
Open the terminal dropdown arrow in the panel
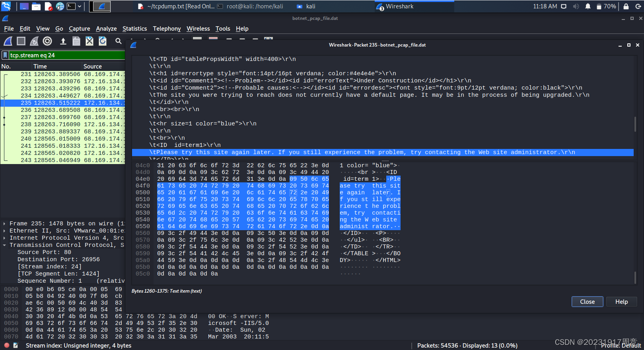(80, 6)
